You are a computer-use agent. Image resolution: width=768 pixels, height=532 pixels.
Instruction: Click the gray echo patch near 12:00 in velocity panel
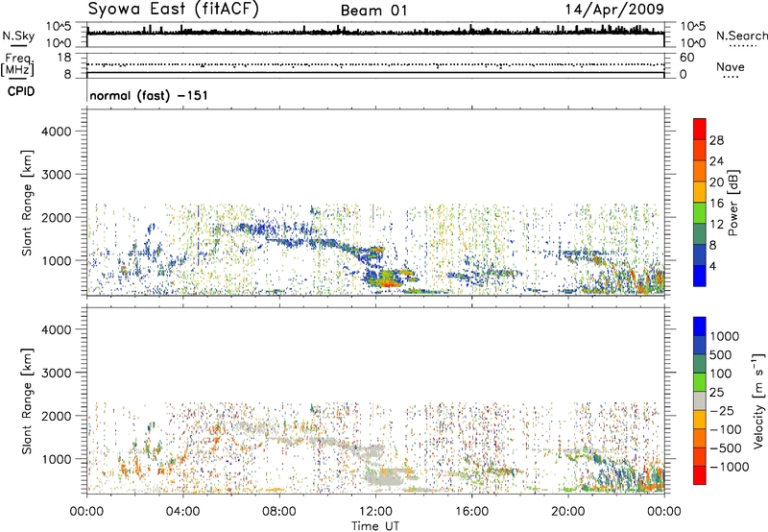(383, 477)
